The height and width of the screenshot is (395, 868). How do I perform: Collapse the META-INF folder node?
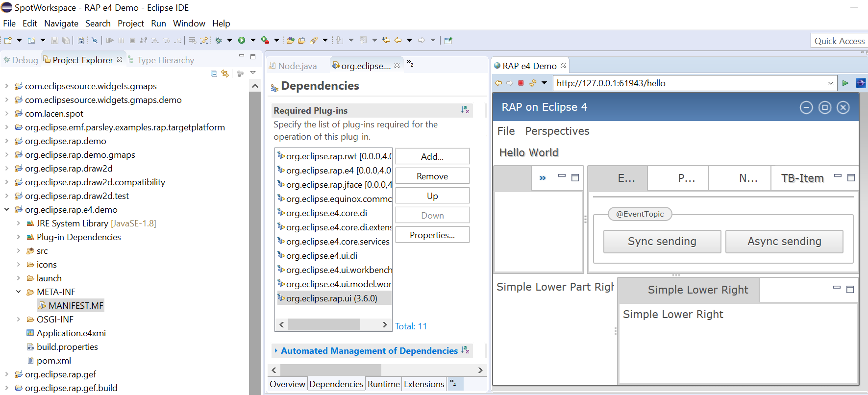click(18, 292)
